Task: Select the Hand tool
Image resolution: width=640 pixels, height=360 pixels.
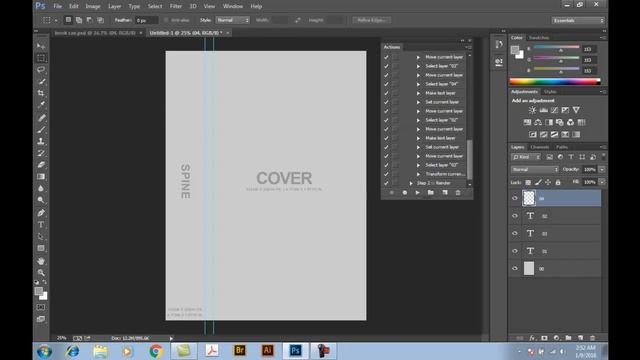Action: pyautogui.click(x=41, y=261)
